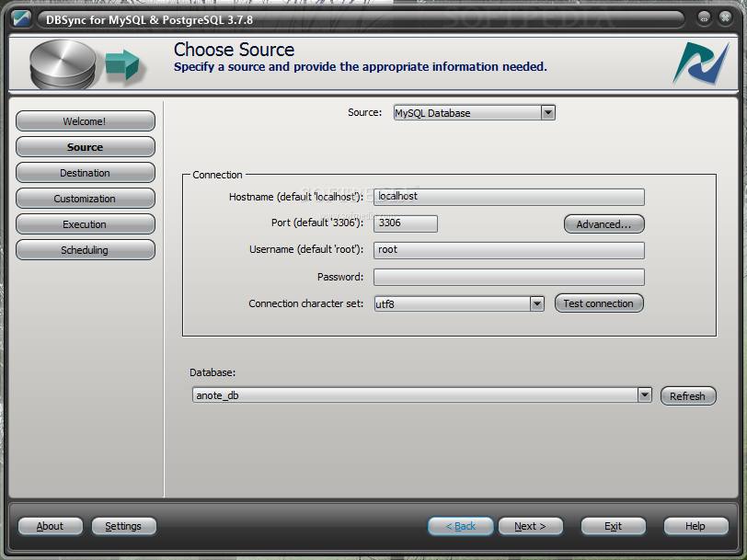Click the database disk source icon
Viewport: 747px width, 560px height.
tap(63, 64)
